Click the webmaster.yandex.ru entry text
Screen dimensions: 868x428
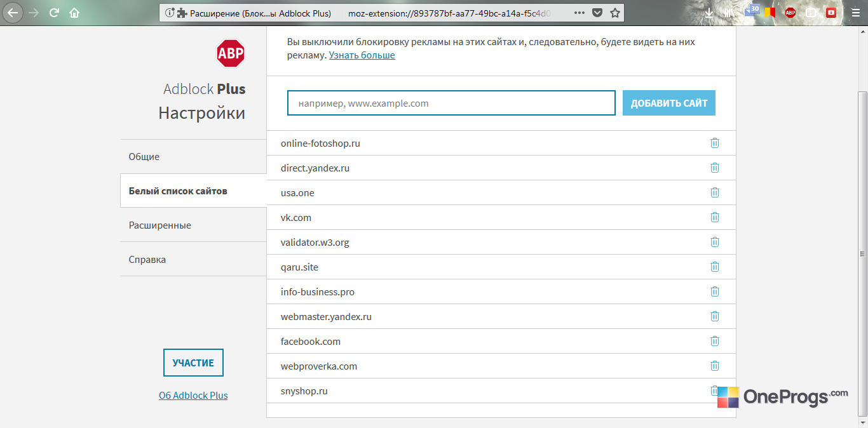click(326, 317)
